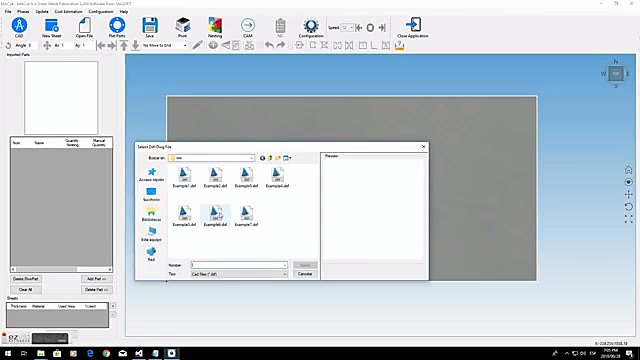Click the rotate Angle icon
The height and width of the screenshot is (360, 640).
click(x=8, y=45)
